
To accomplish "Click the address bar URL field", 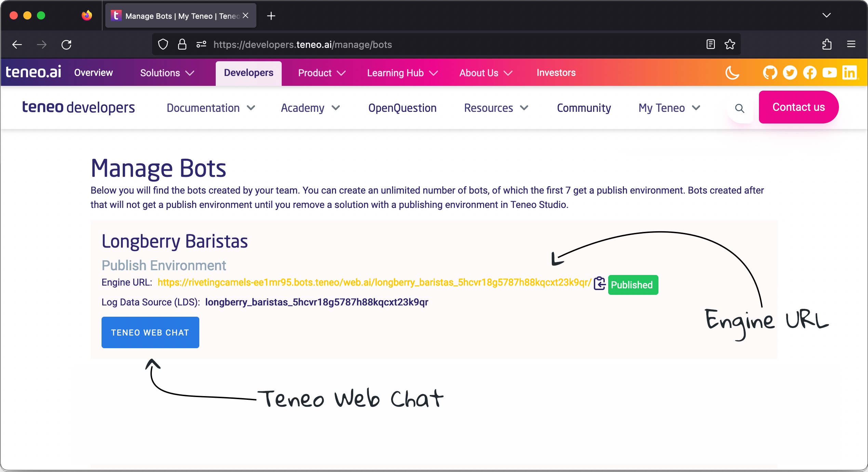I will [446, 44].
